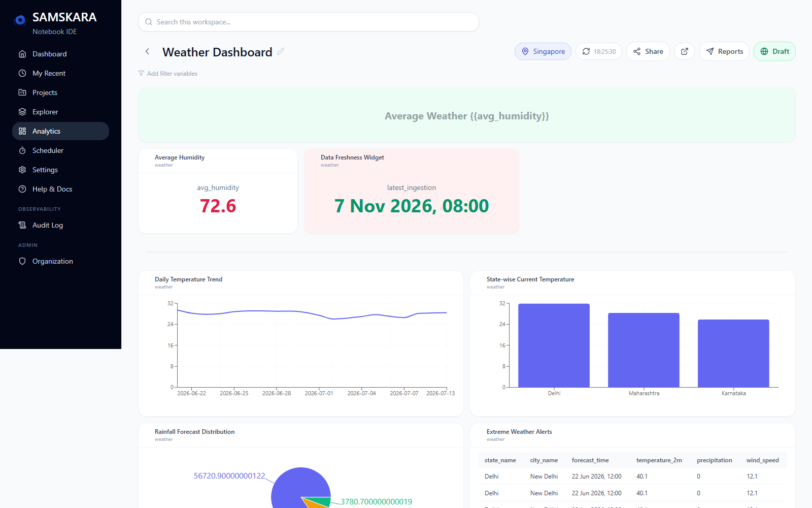Go to Projects in sidebar
This screenshot has width=812, height=508.
pos(60,92)
